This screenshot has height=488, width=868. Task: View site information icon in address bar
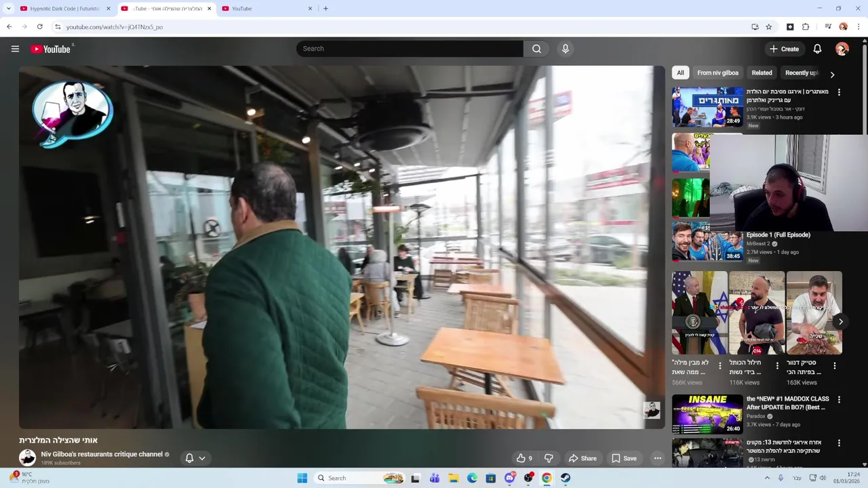(58, 27)
